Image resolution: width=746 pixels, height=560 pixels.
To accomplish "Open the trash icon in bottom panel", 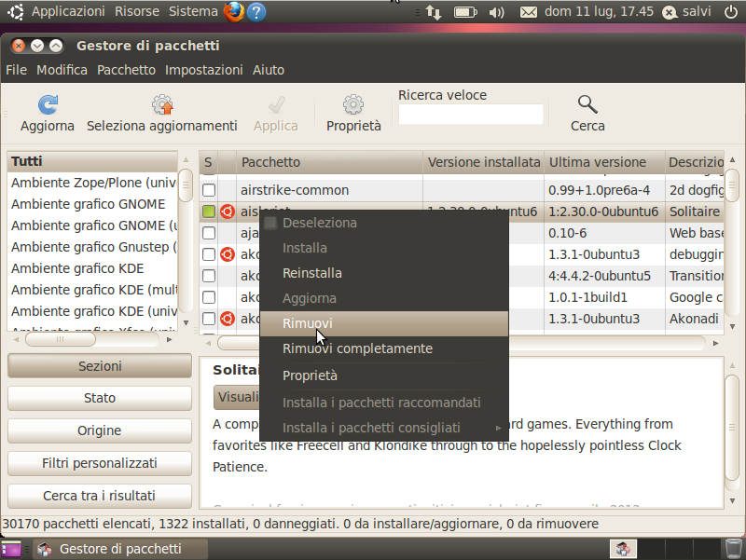I will click(734, 549).
